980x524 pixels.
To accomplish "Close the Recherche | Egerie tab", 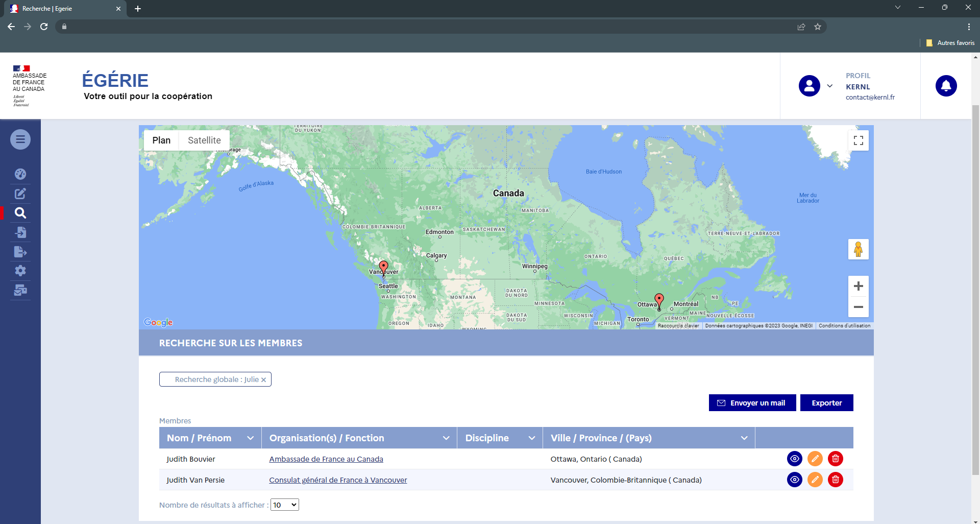I will 118,9.
